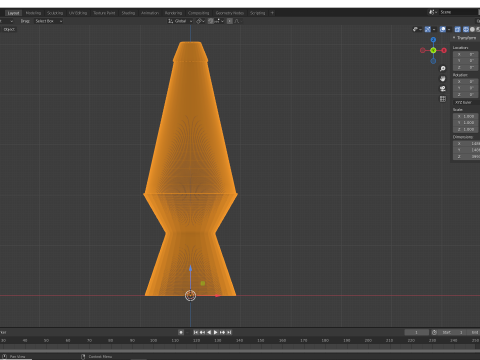Open the Select Box drag dropdown
480x360 pixels.
point(49,21)
